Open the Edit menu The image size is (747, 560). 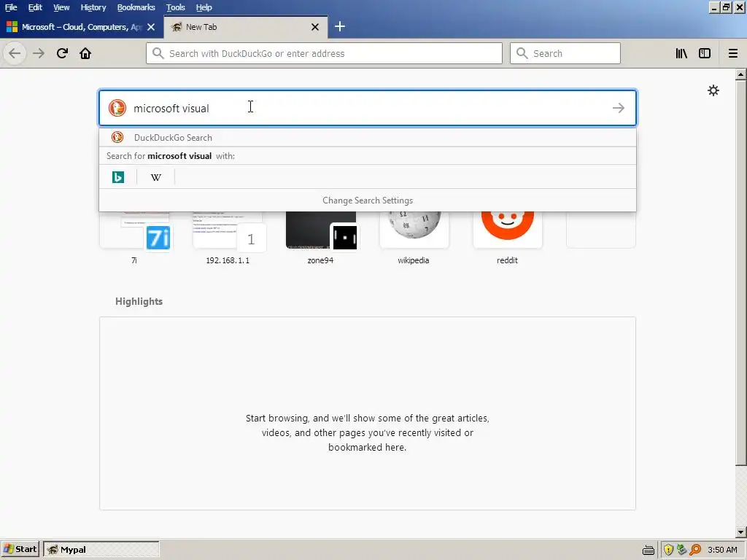pyautogui.click(x=35, y=7)
